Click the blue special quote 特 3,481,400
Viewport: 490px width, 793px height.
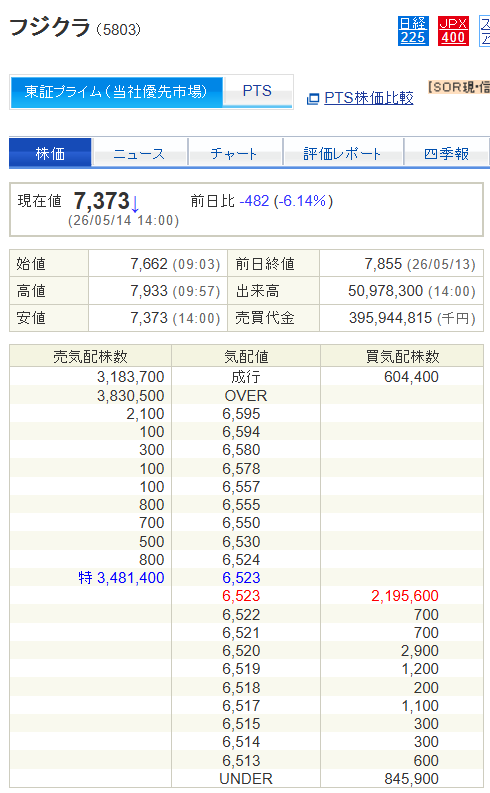click(121, 578)
